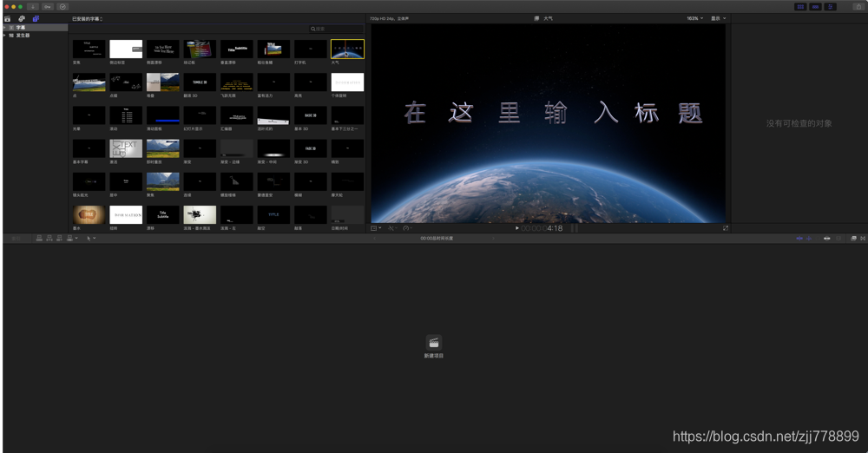Screen dimensions: 868x453
Task: Open the Select arrow tool popup
Action: click(x=91, y=238)
